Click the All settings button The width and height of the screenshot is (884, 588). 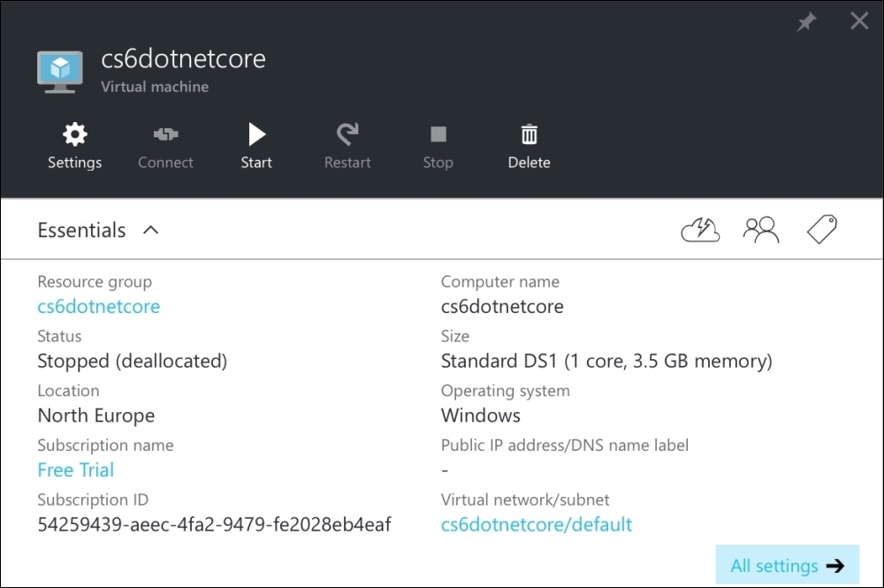click(787, 565)
